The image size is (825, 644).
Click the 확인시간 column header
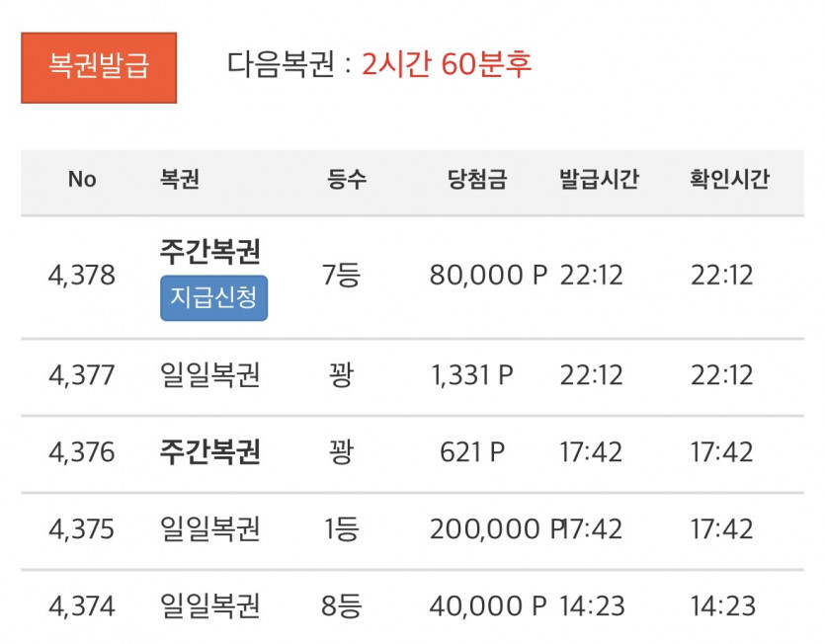coord(729,180)
